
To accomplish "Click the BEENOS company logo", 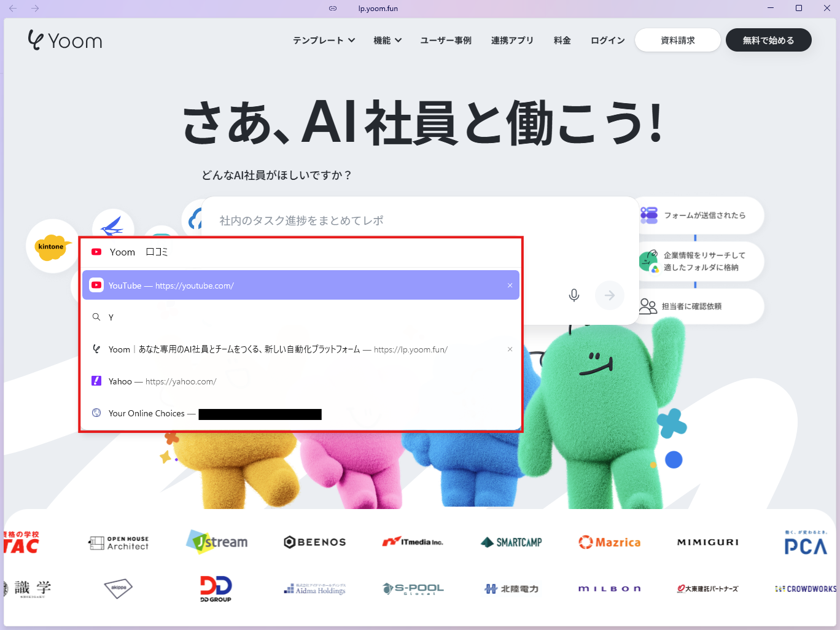I will point(315,542).
